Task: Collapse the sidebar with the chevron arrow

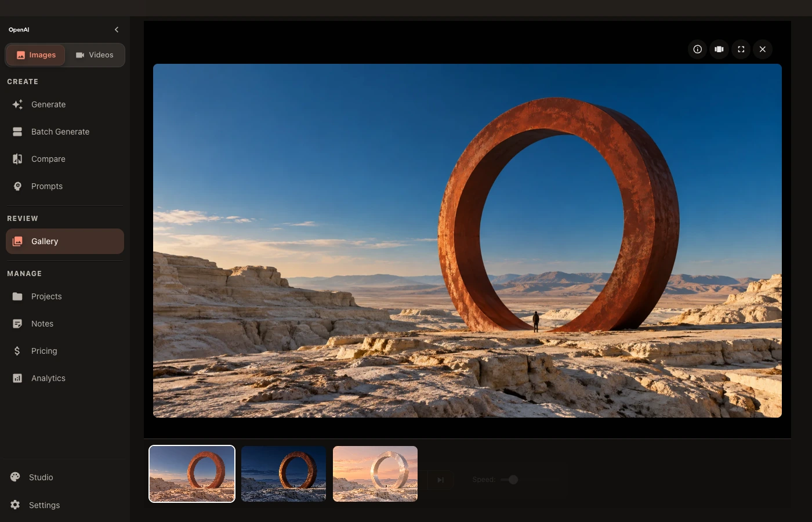Action: (117, 30)
